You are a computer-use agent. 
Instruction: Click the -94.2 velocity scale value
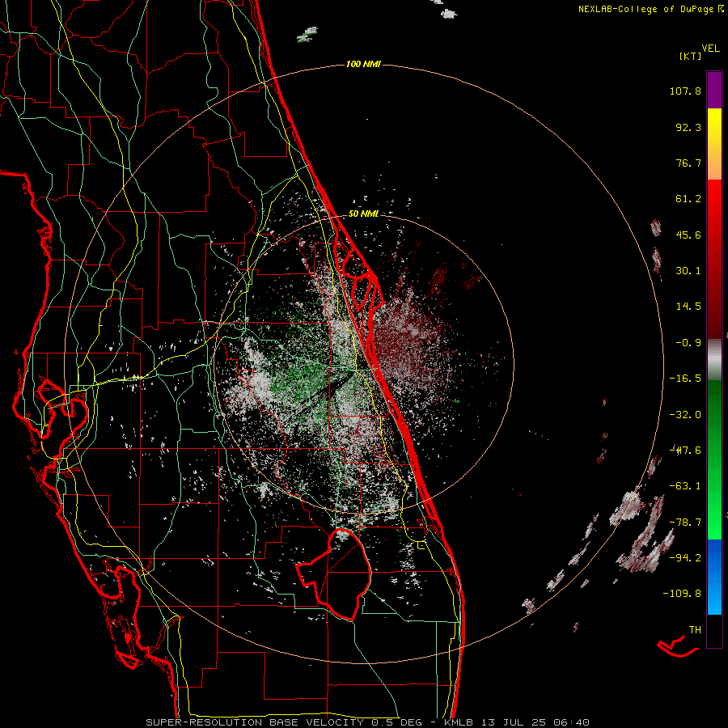coord(685,558)
